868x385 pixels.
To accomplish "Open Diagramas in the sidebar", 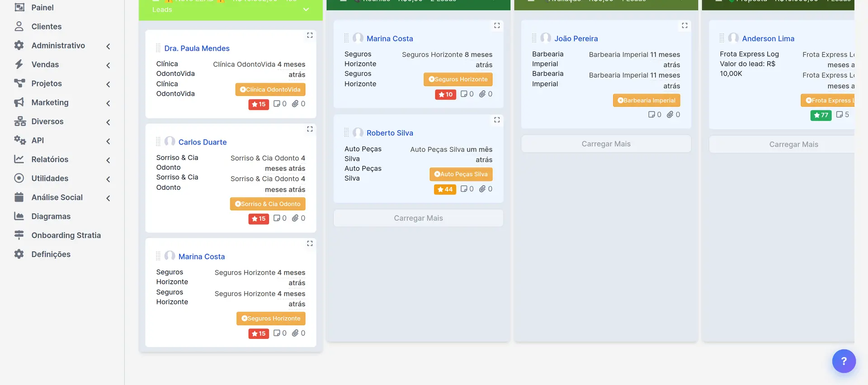I will [x=51, y=216].
